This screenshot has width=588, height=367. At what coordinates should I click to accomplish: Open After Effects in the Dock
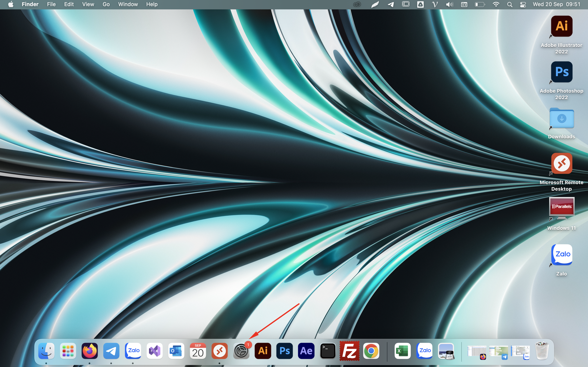[306, 351]
